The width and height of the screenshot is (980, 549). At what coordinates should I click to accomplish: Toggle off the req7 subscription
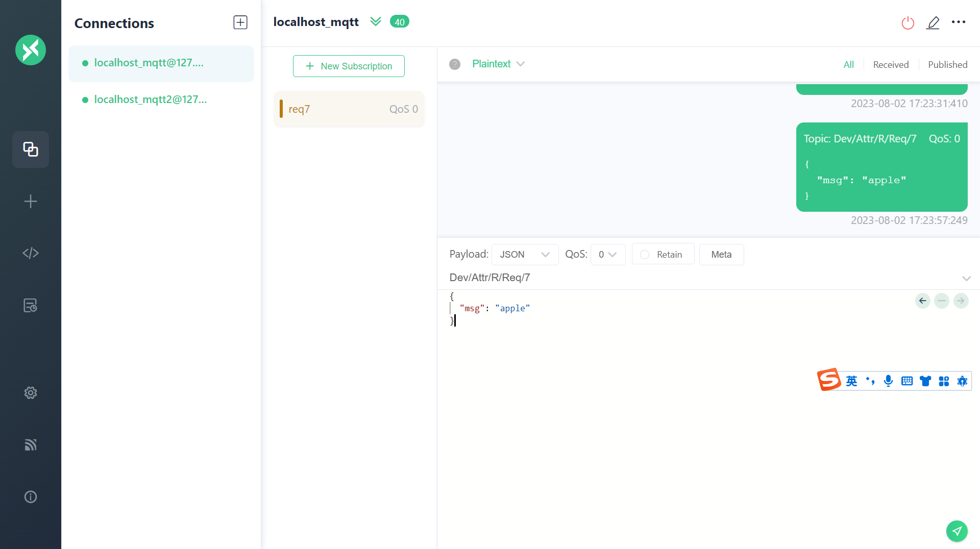tap(349, 109)
